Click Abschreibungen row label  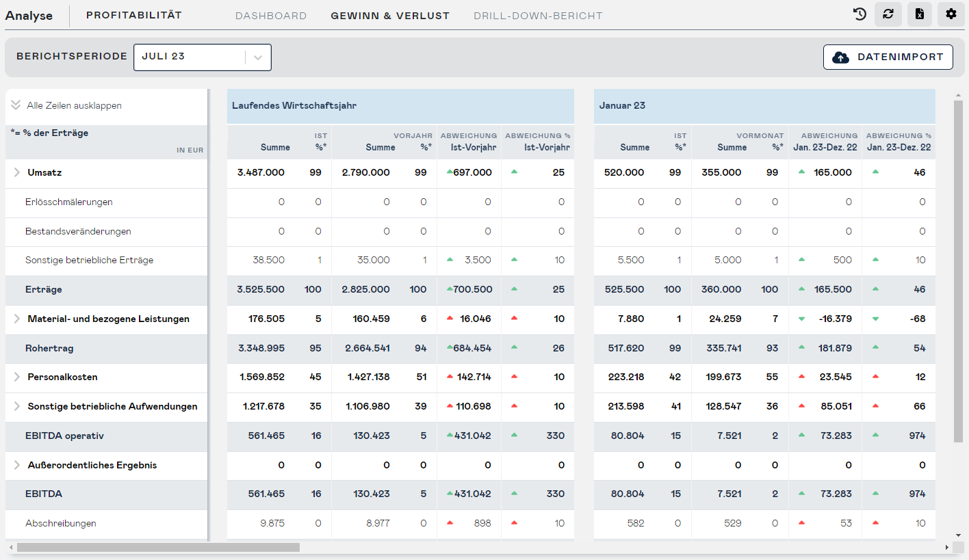[61, 523]
